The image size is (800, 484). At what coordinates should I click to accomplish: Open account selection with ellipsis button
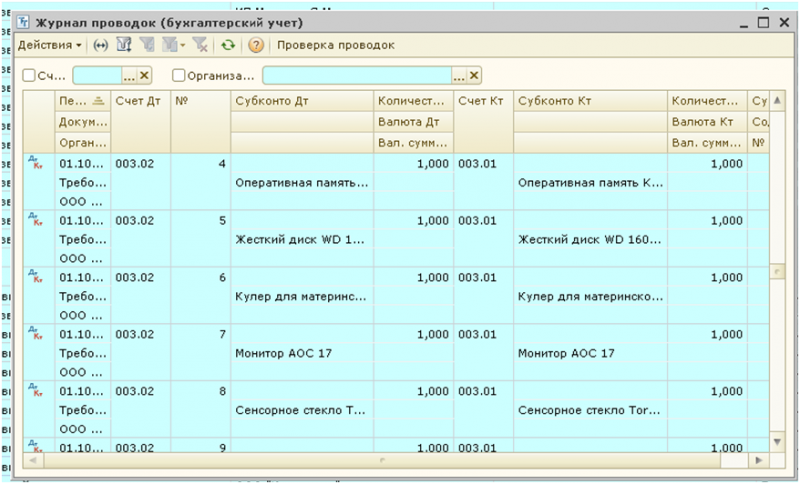click(129, 76)
